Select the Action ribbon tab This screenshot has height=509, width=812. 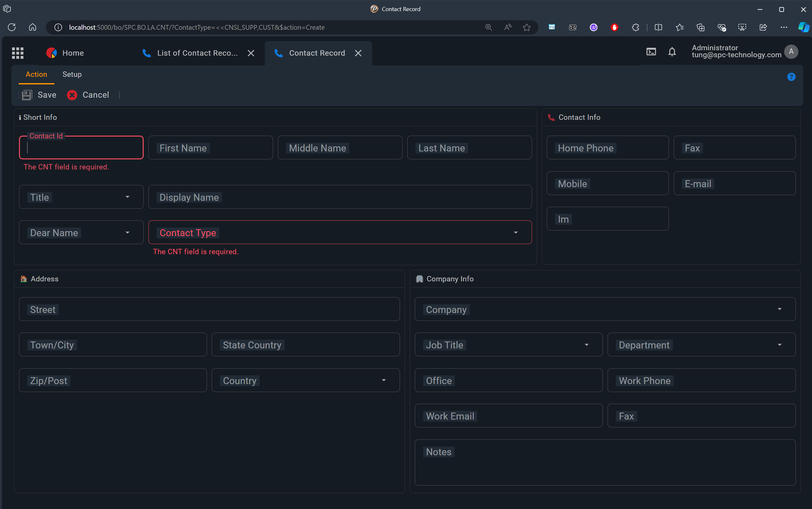(36, 74)
